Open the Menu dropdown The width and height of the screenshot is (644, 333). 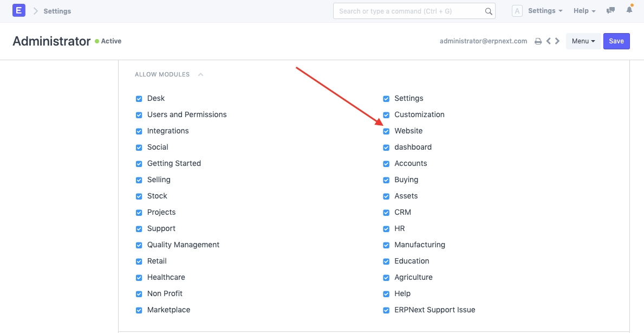point(583,41)
